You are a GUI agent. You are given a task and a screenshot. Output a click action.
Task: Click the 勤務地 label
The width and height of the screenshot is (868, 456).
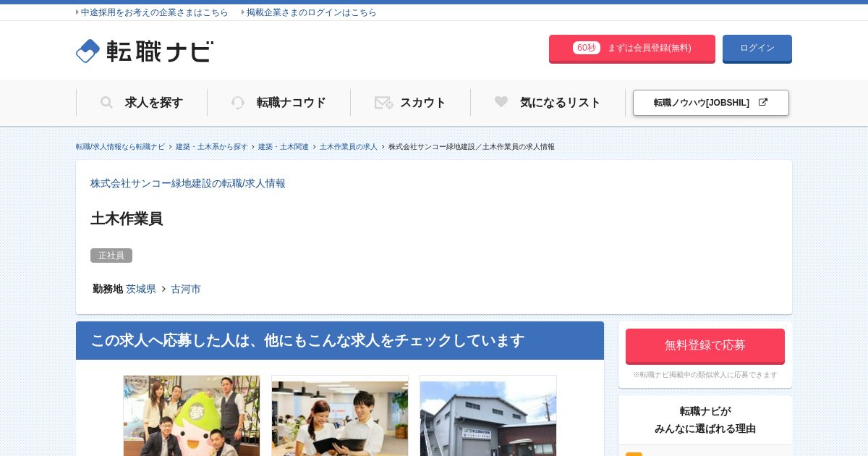click(108, 289)
